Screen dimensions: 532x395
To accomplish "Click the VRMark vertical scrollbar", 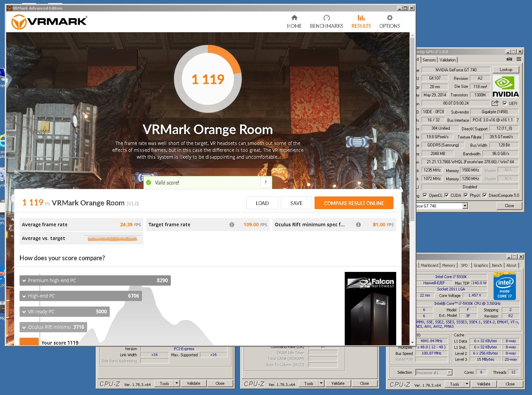I will (412, 129).
